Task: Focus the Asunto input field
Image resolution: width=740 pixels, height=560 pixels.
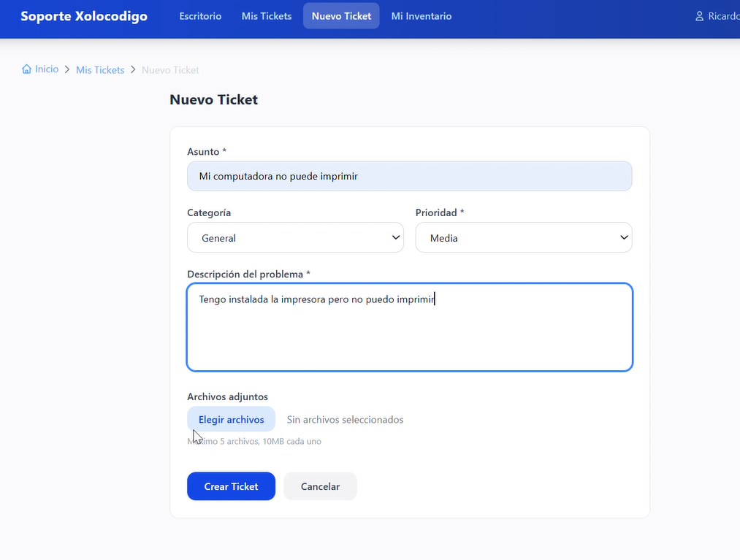Action: (x=410, y=176)
